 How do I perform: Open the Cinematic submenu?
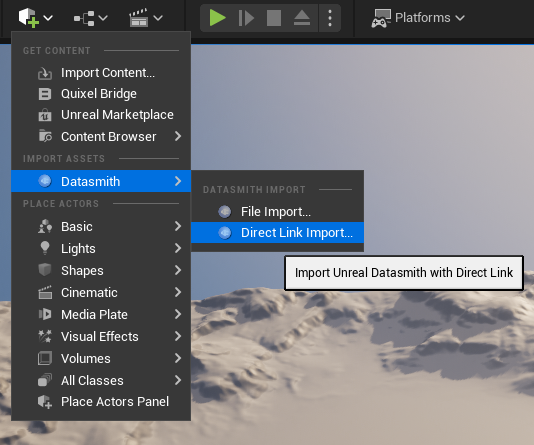101,292
